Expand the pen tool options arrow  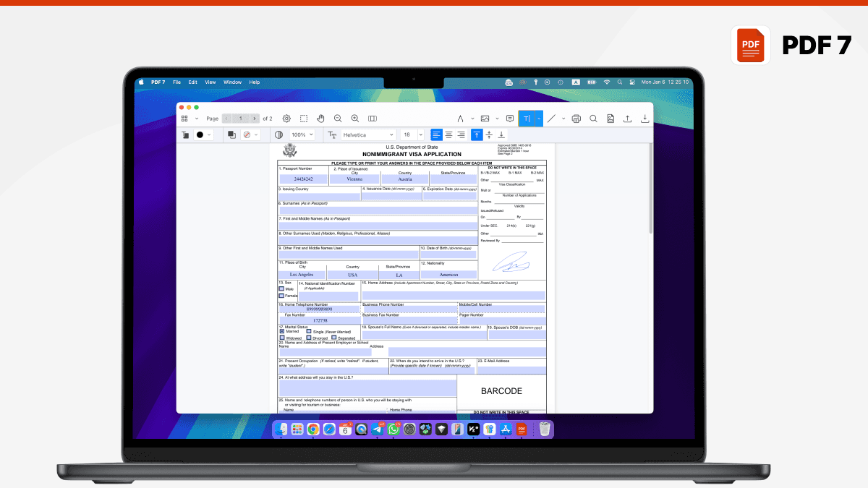473,119
